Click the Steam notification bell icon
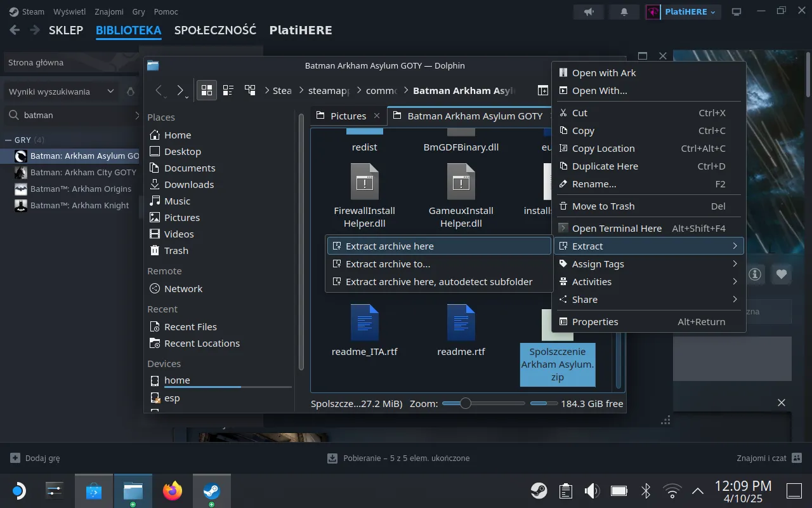 (624, 12)
